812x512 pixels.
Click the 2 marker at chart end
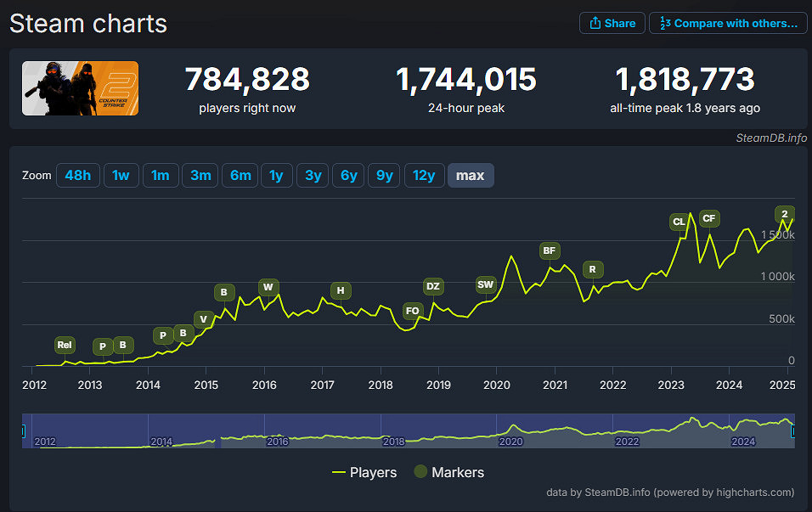click(785, 214)
